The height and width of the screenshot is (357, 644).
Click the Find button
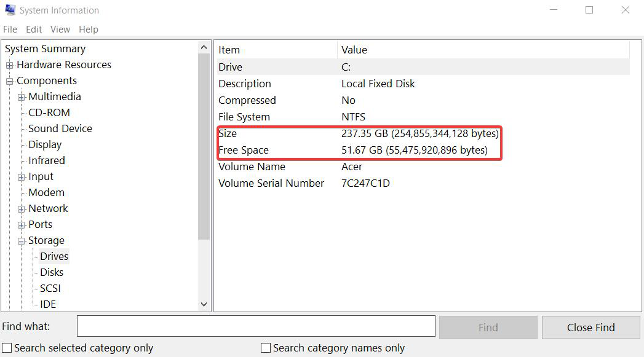click(488, 327)
